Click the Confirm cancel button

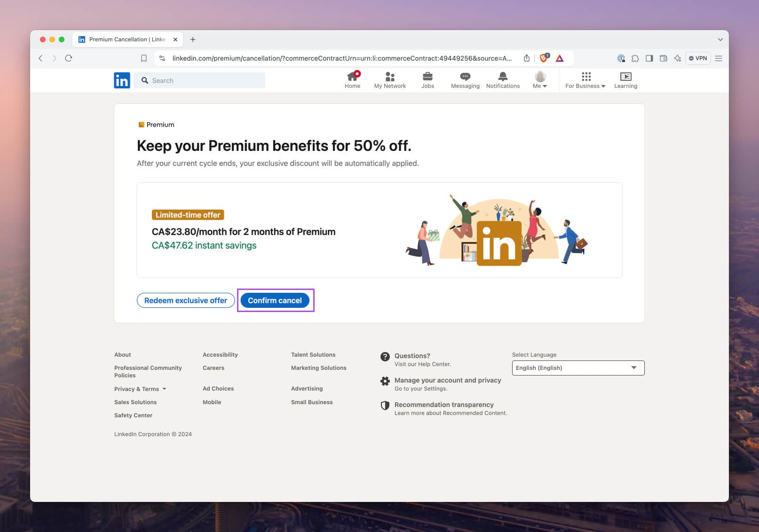pyautogui.click(x=275, y=300)
